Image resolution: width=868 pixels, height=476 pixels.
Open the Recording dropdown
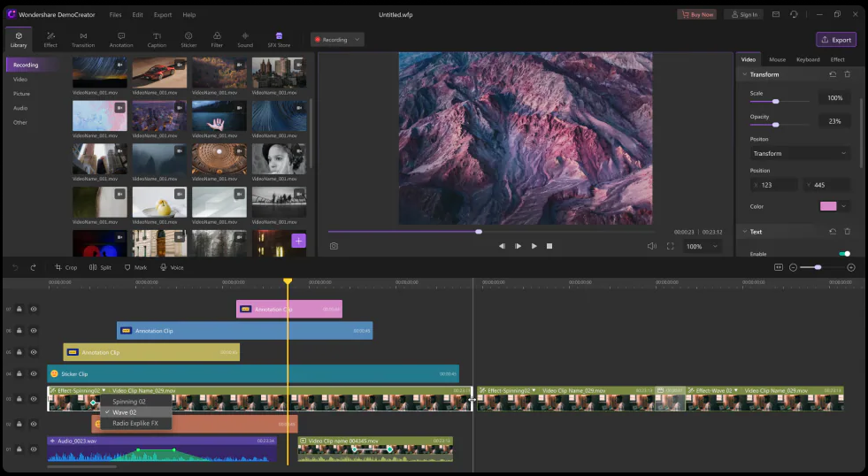pos(337,40)
